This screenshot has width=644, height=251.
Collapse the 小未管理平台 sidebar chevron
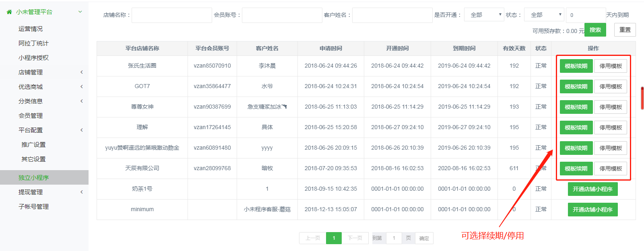[x=80, y=12]
